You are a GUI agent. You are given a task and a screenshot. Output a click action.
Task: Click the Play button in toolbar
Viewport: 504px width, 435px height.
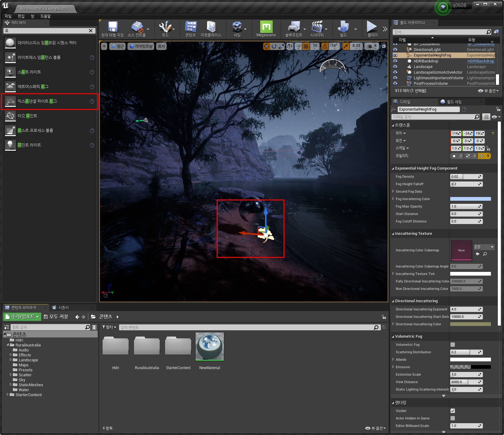(372, 27)
